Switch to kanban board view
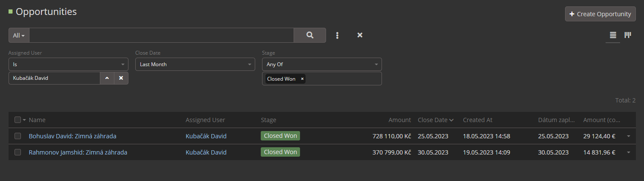The image size is (644, 181). pos(628,35)
